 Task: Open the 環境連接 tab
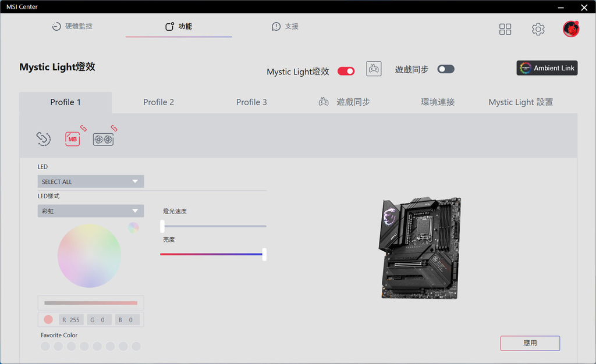[438, 102]
